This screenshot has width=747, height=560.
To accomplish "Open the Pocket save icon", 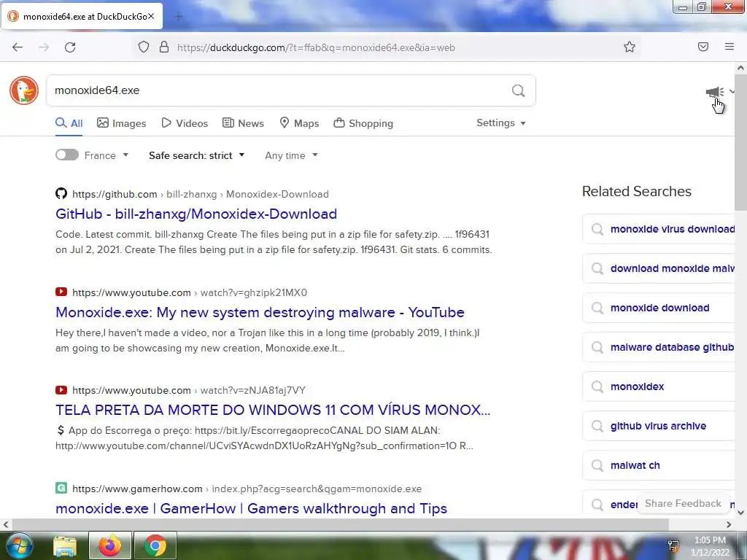I will pyautogui.click(x=703, y=47).
